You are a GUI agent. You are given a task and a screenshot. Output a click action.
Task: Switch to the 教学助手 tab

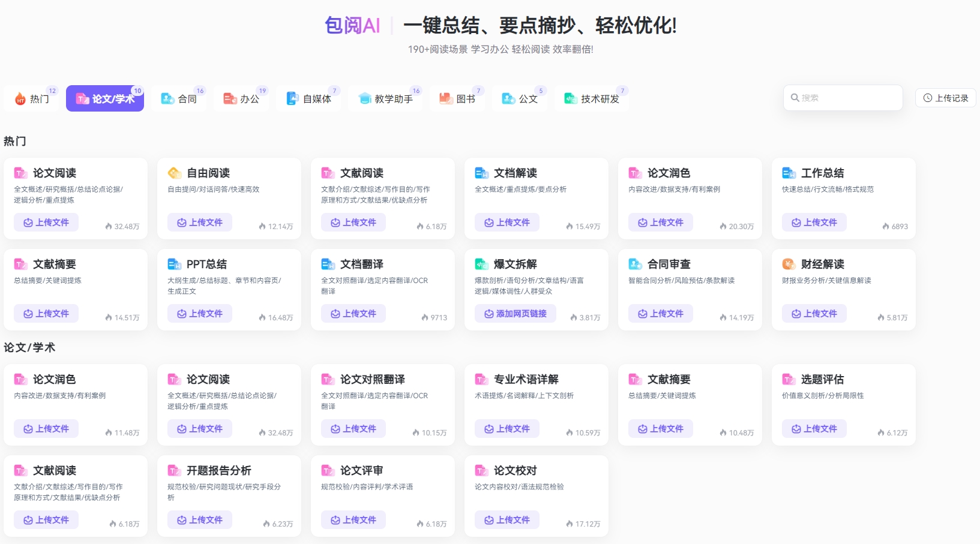386,99
